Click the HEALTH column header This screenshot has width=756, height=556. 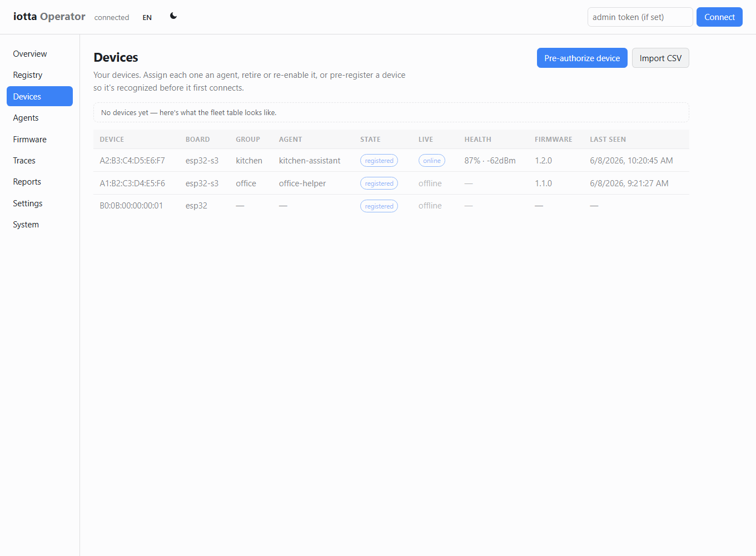(478, 140)
